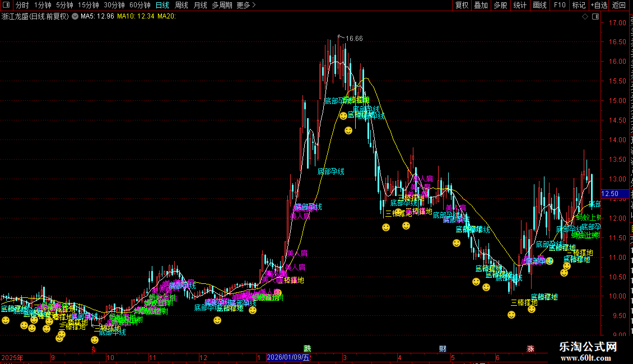Switch to the 5分钟 period

(x=64, y=5)
